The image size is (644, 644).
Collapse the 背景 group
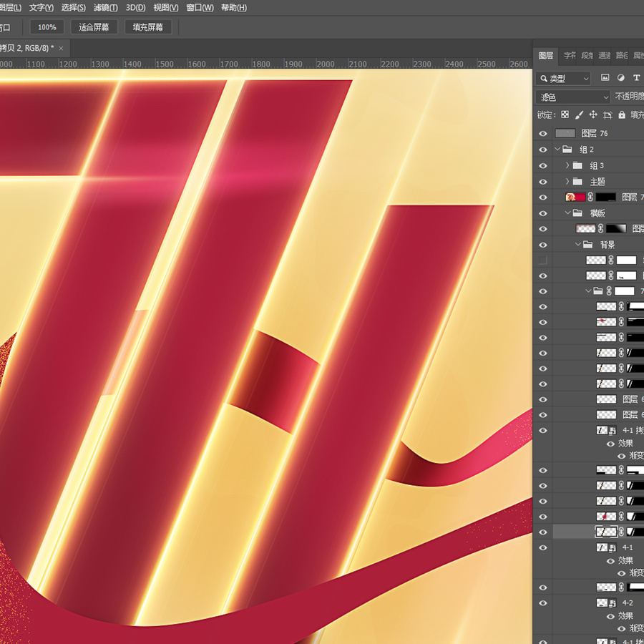[x=578, y=245]
